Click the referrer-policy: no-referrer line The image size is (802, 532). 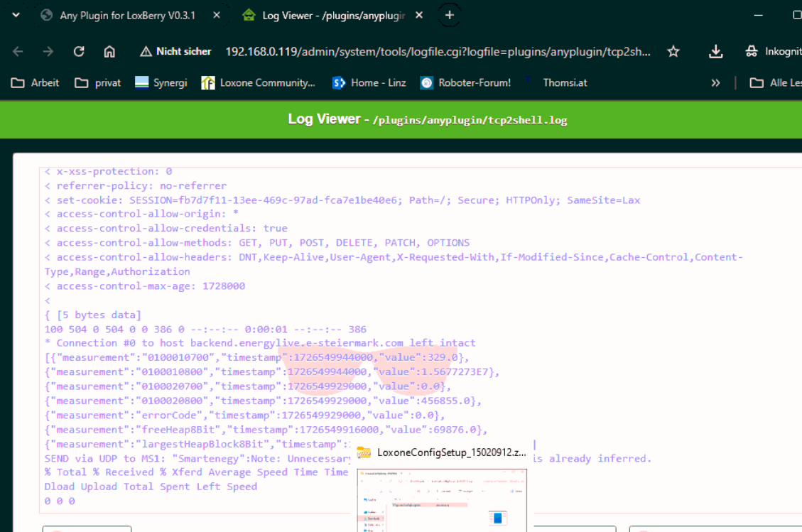pyautogui.click(x=136, y=185)
